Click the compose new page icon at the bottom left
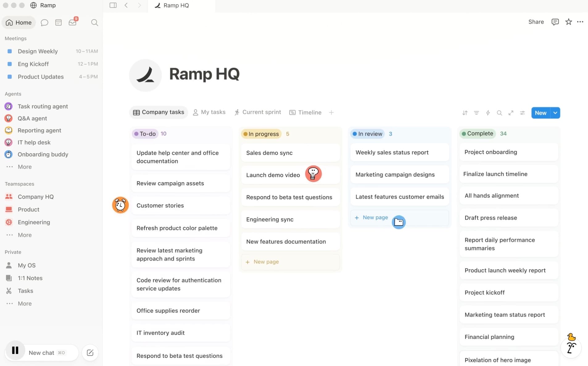Viewport: 588px width, 366px height. (90, 352)
